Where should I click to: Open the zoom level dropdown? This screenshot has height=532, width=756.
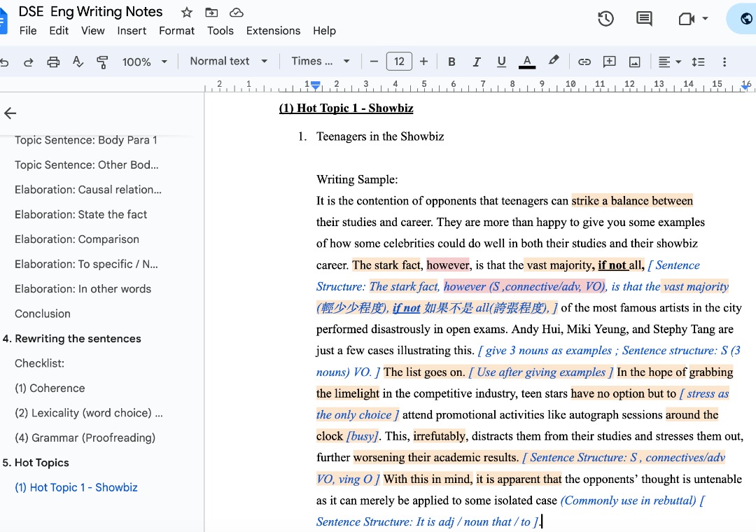[145, 62]
